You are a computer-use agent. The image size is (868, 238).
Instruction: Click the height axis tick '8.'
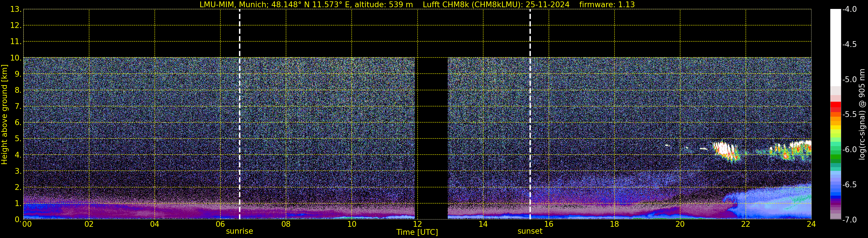click(x=18, y=90)
